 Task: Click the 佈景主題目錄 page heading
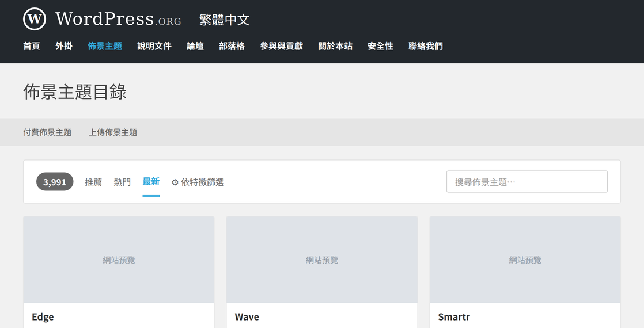75,91
